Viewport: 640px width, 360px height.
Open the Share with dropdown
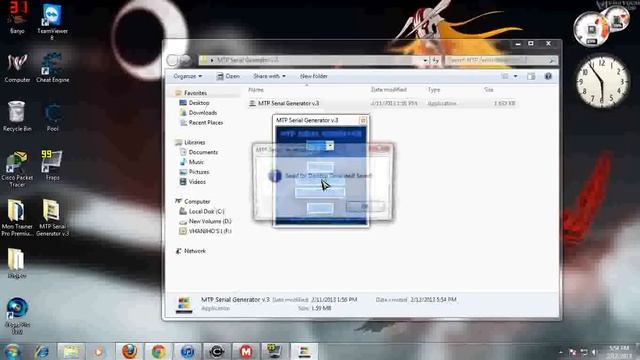tap(269, 76)
